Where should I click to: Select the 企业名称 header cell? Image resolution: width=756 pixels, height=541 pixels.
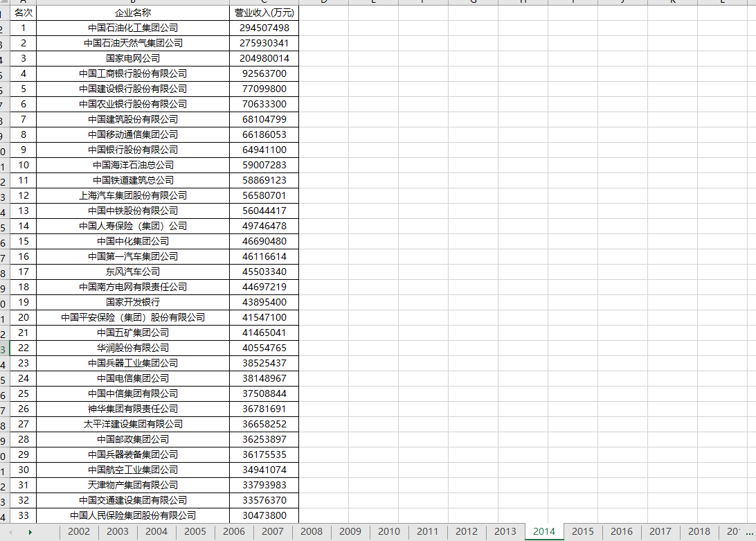tap(133, 13)
